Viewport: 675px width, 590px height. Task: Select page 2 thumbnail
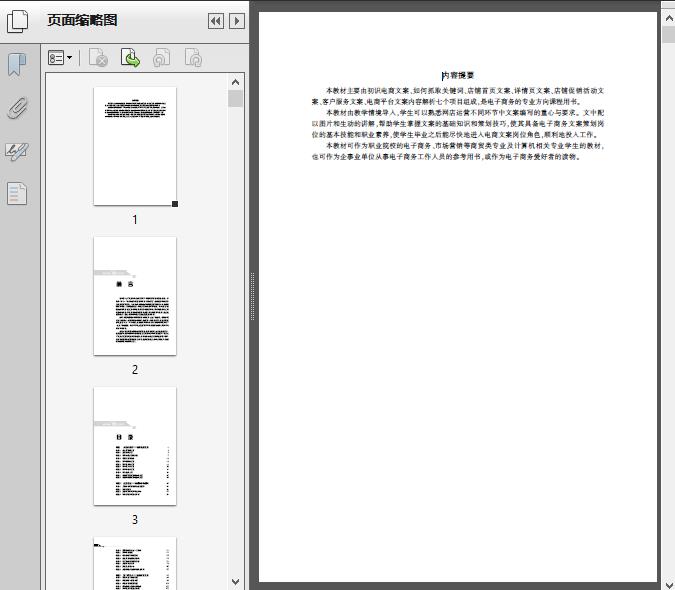click(x=135, y=296)
